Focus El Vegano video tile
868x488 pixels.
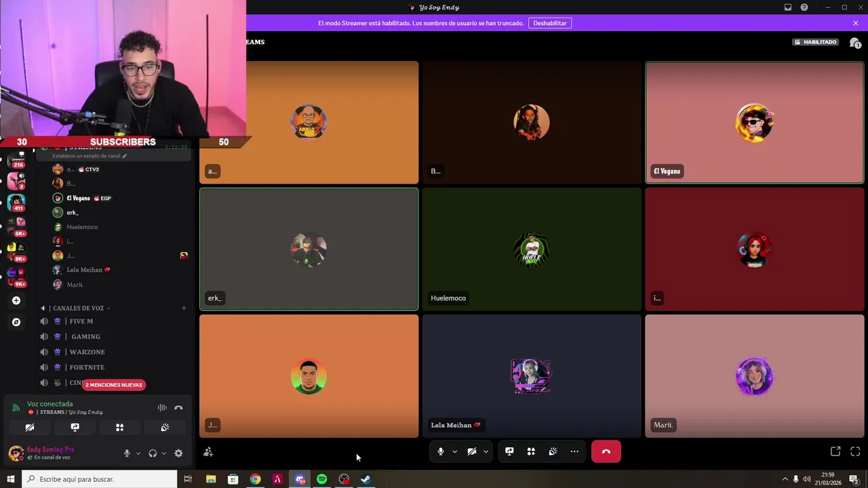point(754,122)
